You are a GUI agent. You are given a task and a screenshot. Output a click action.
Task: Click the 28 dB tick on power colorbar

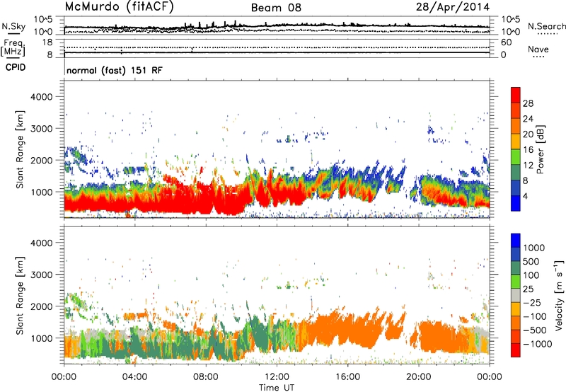tap(528, 103)
